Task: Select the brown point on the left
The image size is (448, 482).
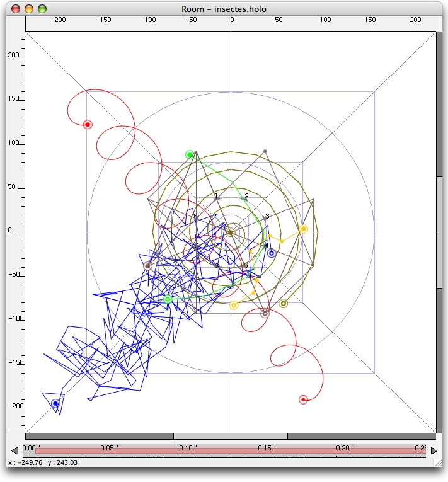Action: coord(147,266)
